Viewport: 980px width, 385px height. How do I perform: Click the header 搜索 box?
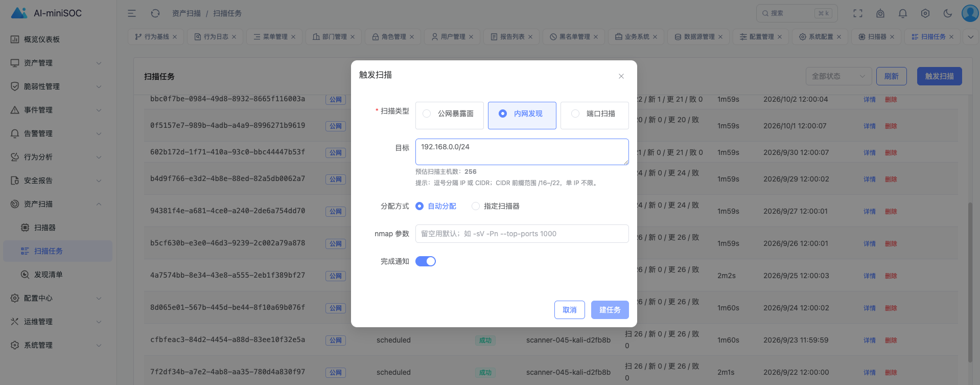tap(797, 13)
